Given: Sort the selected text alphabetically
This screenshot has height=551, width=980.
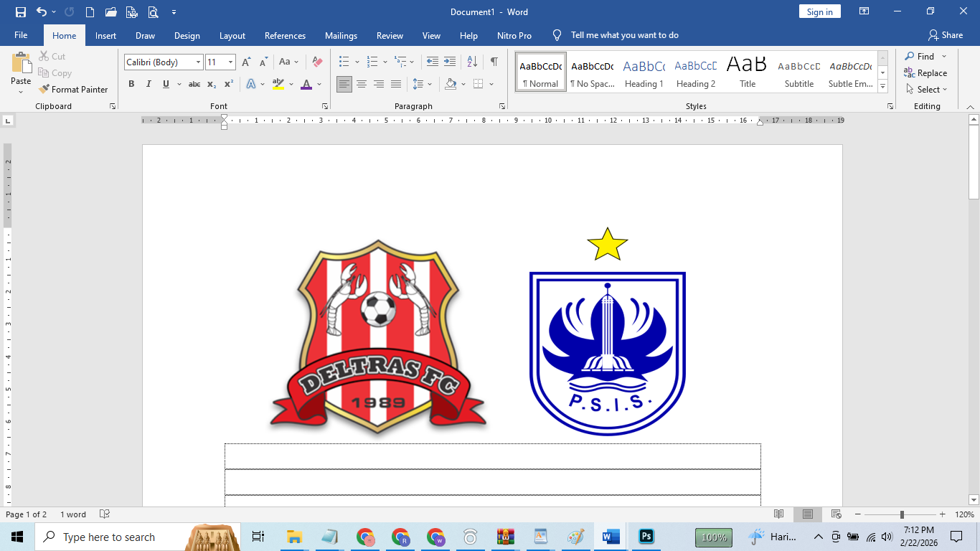Looking at the screenshot, I should (x=472, y=62).
